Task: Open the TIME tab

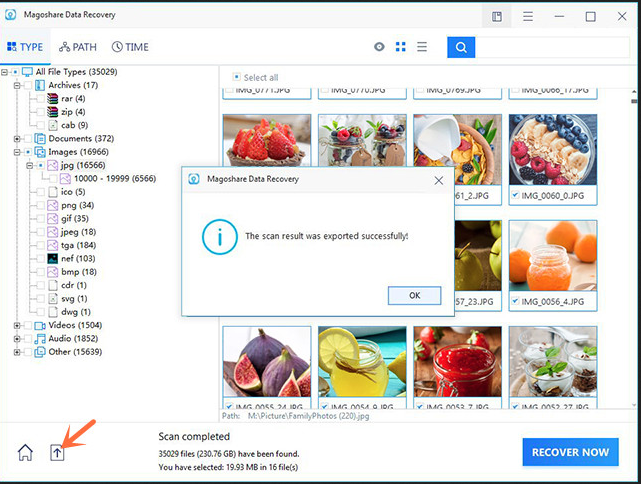Action: point(130,47)
